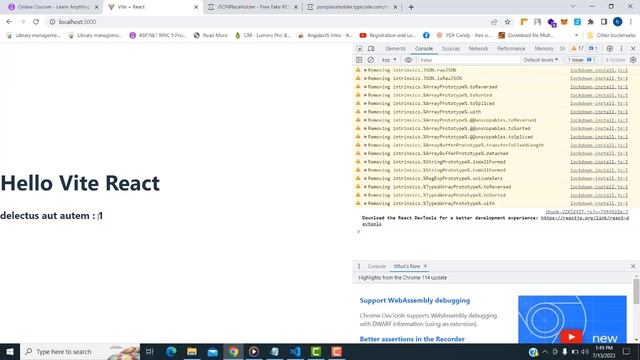Switch to the Online Courses tab
Viewport: 640px width, 360px height.
tap(52, 7)
